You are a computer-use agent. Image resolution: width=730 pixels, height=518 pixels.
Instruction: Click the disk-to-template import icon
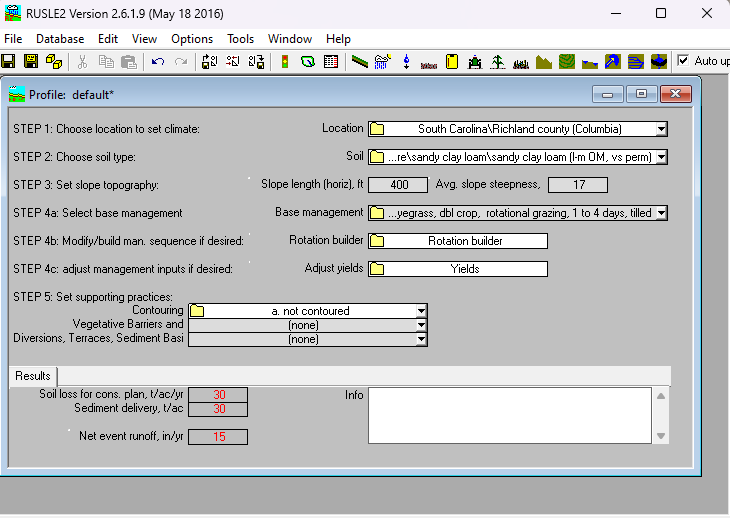point(210,61)
